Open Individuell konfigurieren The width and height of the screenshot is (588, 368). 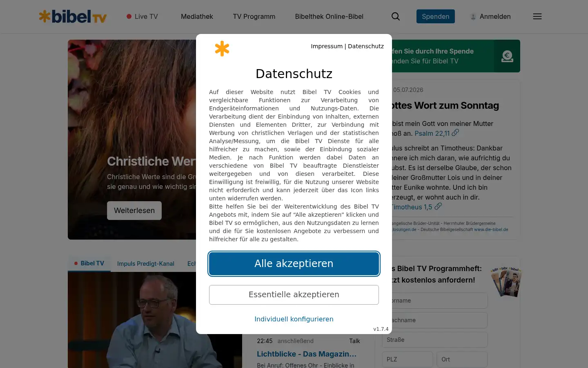click(294, 319)
